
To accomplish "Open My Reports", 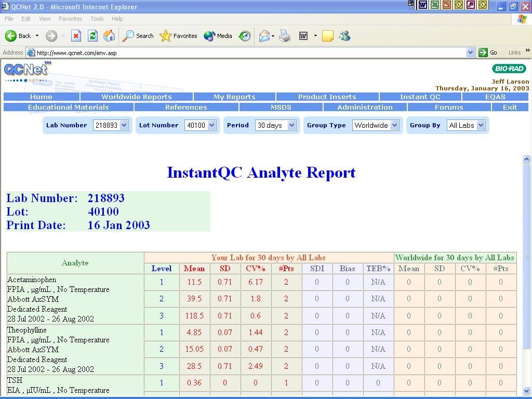I will tap(234, 97).
